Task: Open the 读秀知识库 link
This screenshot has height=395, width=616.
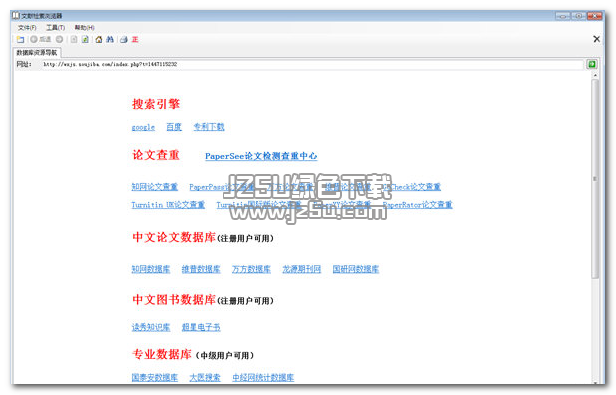Action: point(151,327)
